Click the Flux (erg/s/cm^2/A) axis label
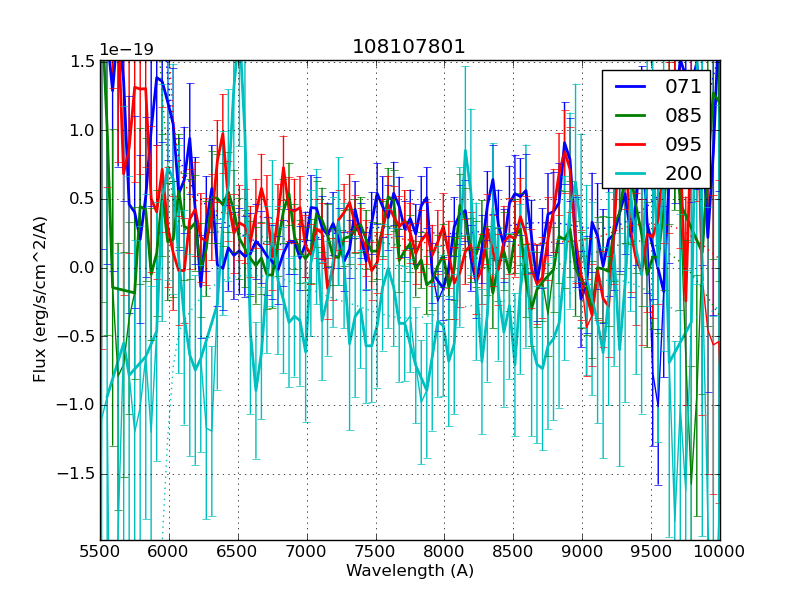 click(40, 300)
